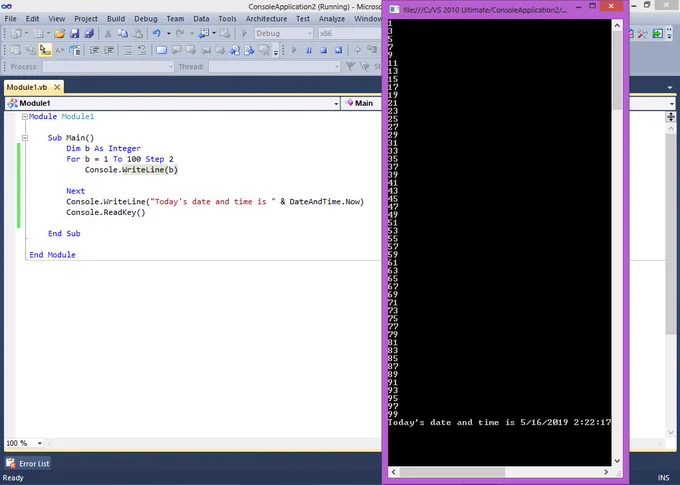Save Module1.vb with the floppy disk icon

(x=75, y=33)
